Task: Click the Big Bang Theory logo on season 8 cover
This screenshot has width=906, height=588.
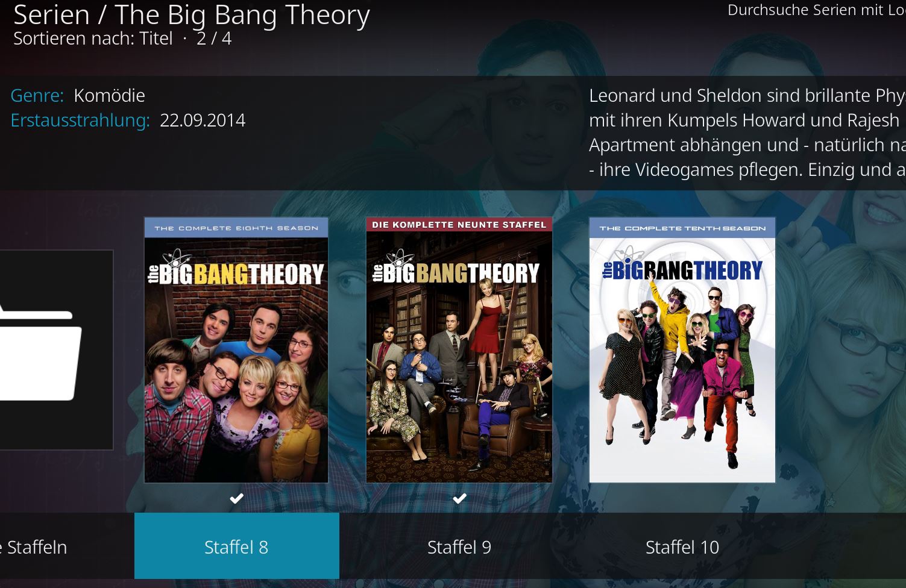Action: click(x=236, y=269)
